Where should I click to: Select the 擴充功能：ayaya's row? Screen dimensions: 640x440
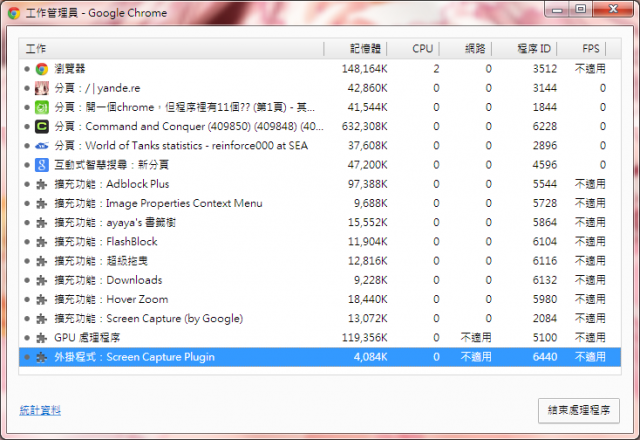coord(320,222)
